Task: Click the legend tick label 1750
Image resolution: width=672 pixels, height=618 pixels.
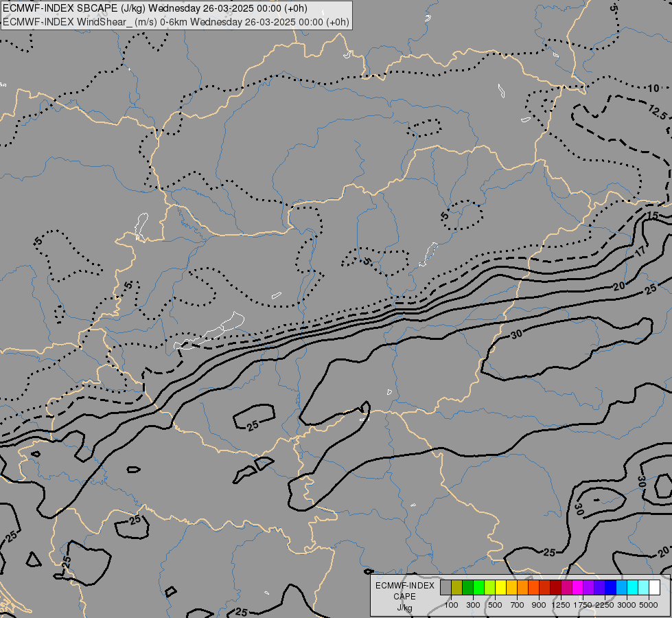Action: tap(583, 605)
